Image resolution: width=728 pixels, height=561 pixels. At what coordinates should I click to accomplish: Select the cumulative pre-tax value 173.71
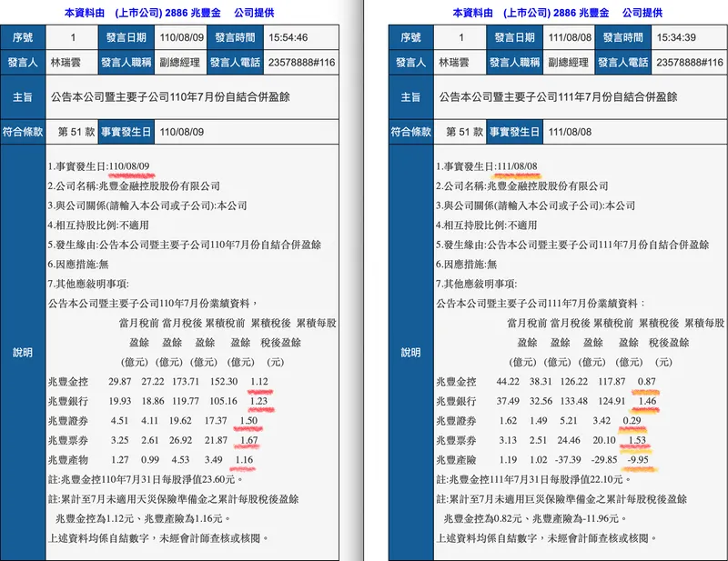(x=186, y=381)
